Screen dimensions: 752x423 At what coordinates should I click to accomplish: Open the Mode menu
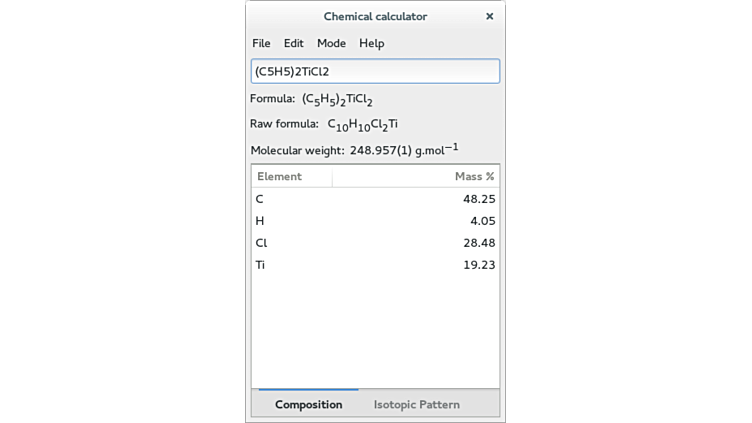coord(331,43)
